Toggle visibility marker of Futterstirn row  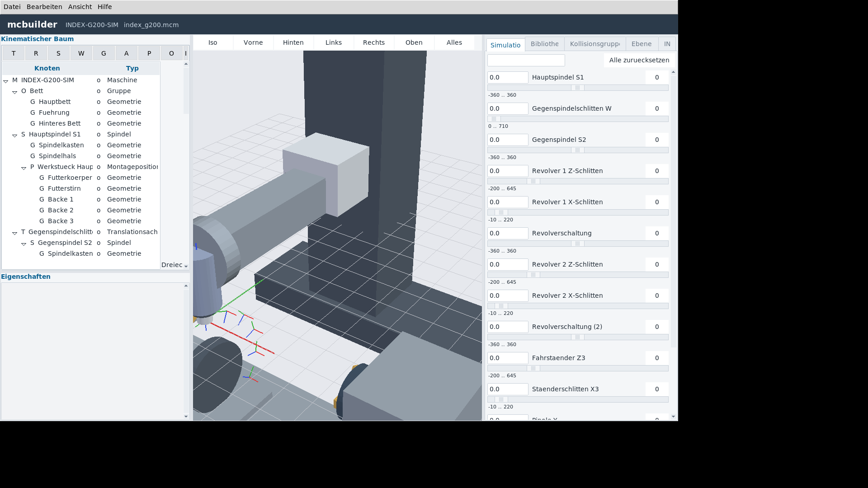click(99, 189)
